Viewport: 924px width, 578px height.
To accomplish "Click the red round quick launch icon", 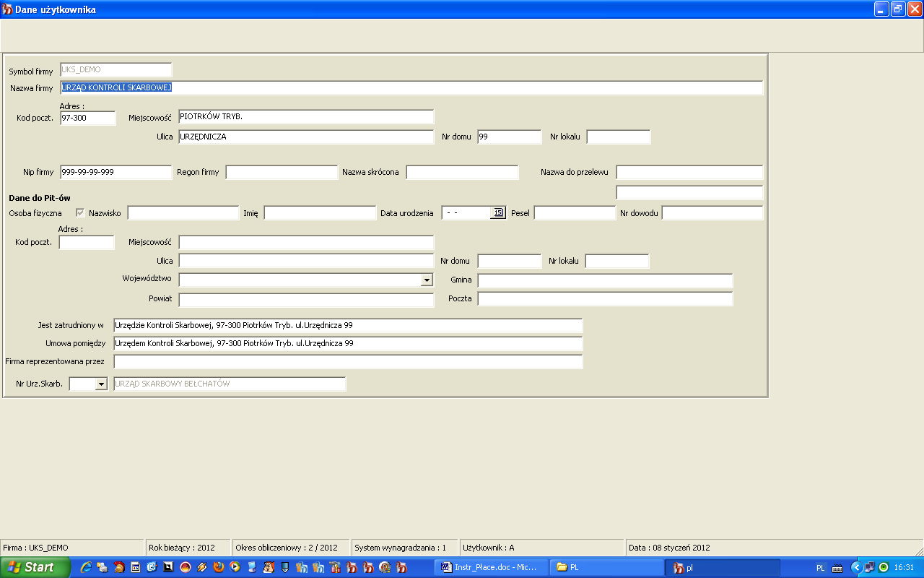I will click(186, 568).
